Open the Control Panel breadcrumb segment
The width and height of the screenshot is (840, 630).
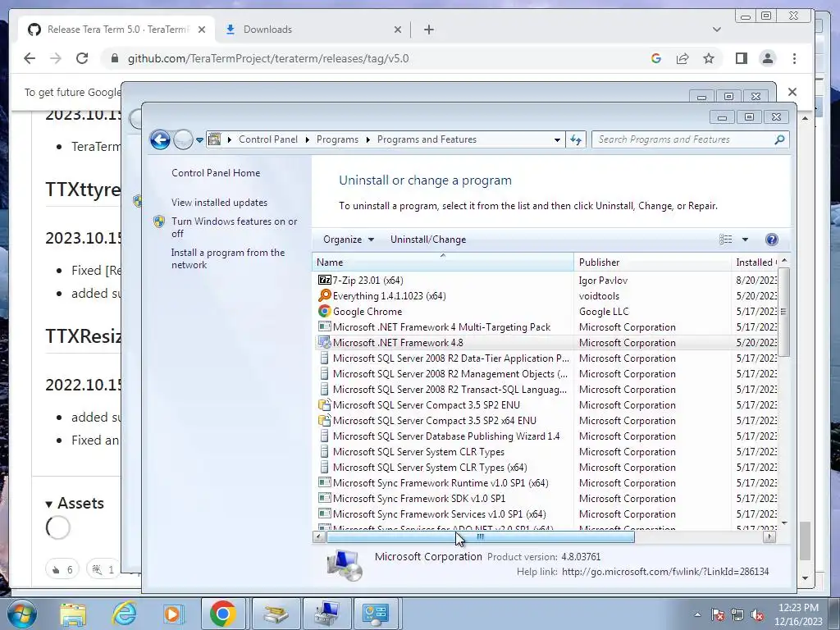(x=268, y=139)
